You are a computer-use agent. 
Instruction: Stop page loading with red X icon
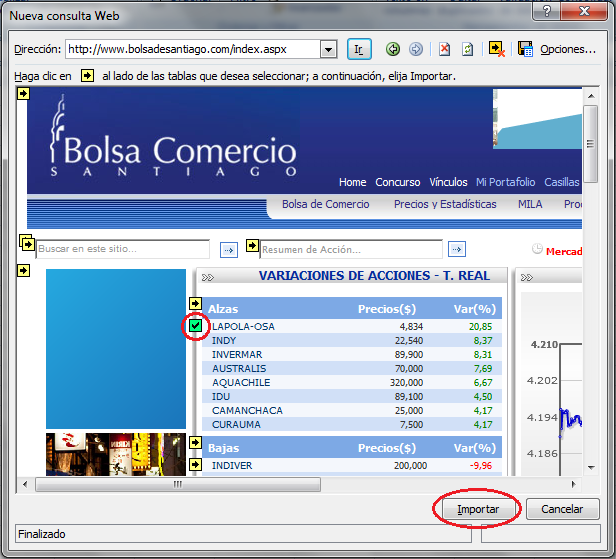point(444,49)
